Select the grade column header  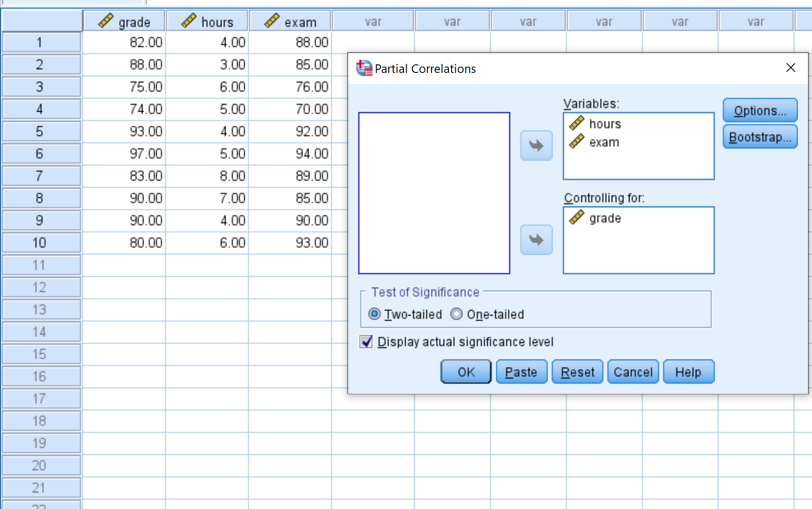(x=125, y=22)
